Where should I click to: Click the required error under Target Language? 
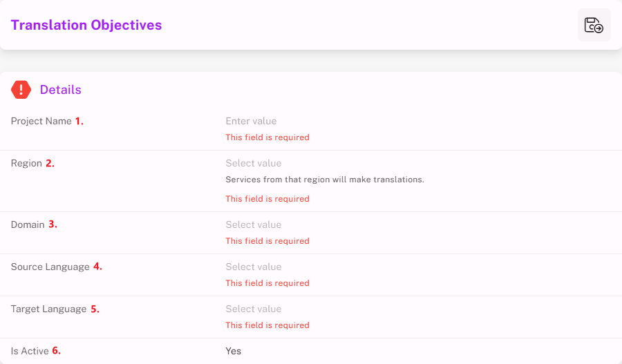click(x=267, y=325)
